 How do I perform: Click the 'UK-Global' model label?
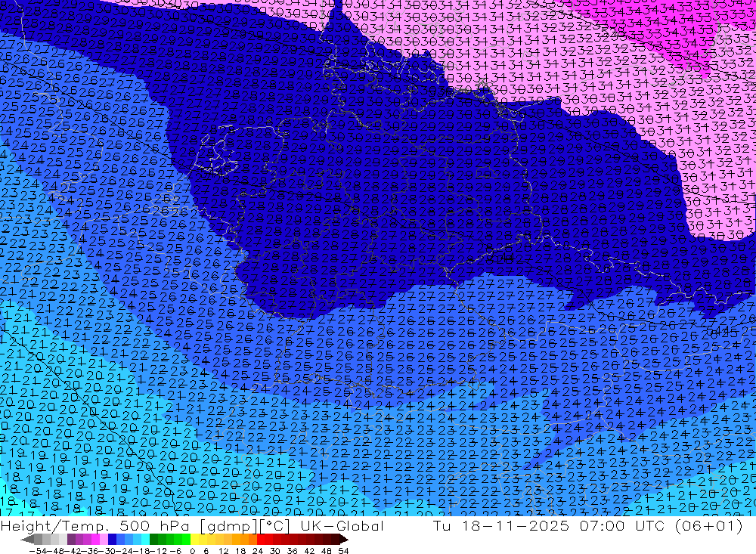342,525
